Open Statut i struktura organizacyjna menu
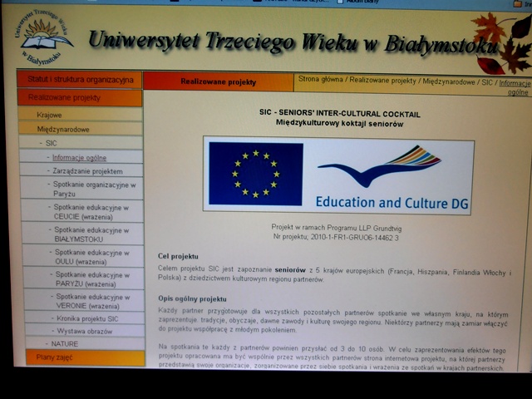The image size is (532, 399). [x=80, y=80]
